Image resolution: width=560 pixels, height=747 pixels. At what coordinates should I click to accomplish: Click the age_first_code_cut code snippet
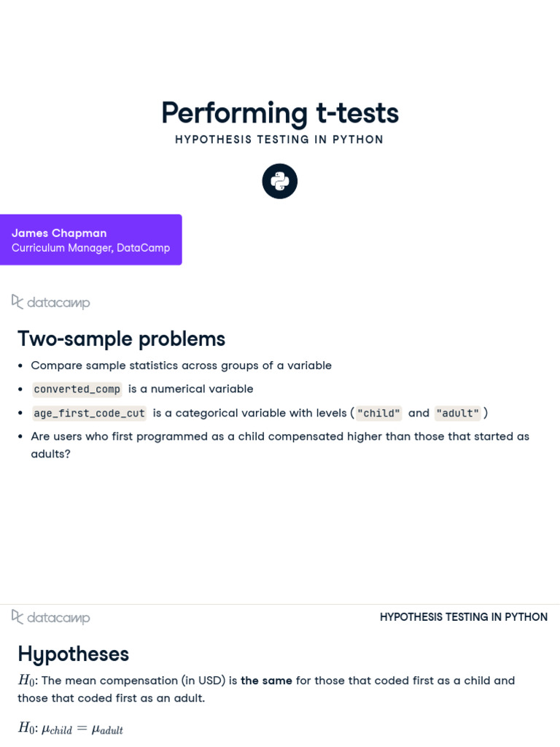click(90, 413)
